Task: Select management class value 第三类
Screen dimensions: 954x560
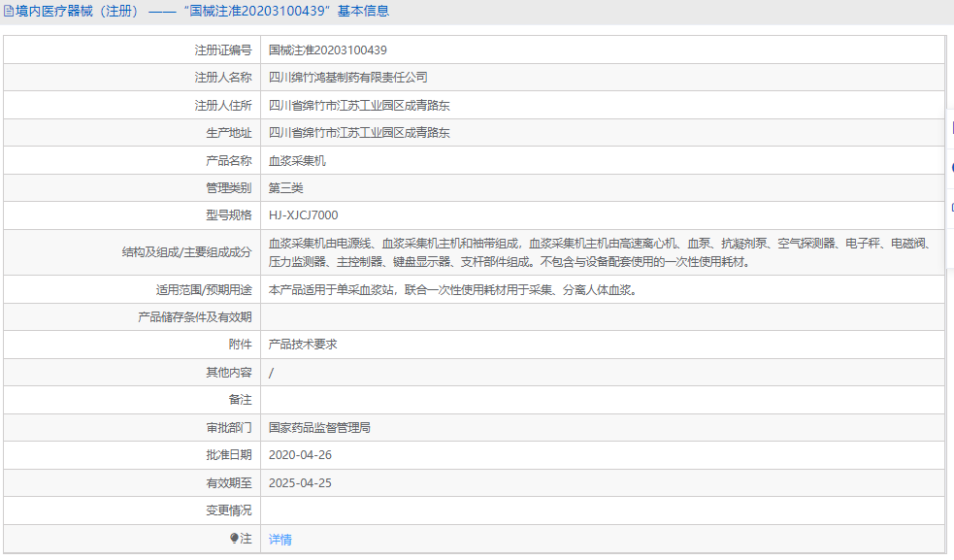Action: pyautogui.click(x=285, y=188)
